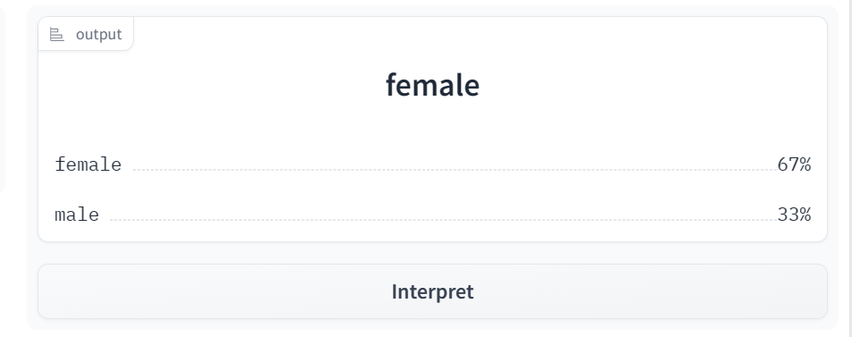Click the 33% confidence value

794,215
